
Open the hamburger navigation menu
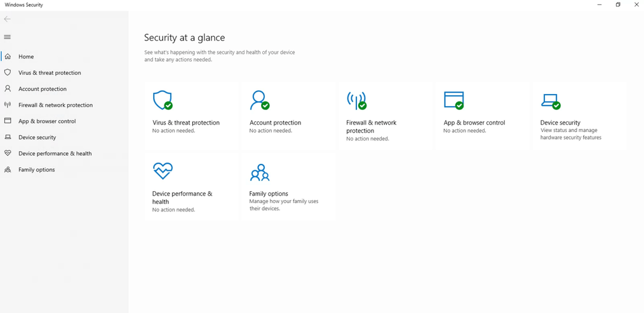point(7,37)
